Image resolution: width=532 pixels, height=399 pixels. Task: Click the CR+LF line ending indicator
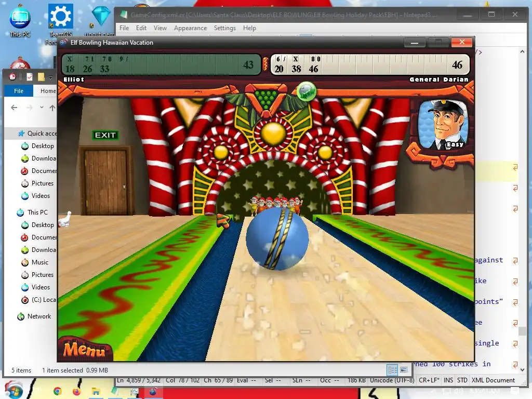429,380
